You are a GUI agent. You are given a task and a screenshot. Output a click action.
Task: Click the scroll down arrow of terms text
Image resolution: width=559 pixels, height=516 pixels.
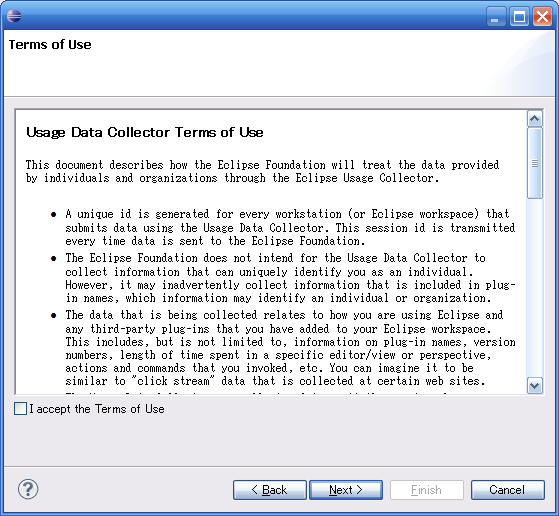534,385
